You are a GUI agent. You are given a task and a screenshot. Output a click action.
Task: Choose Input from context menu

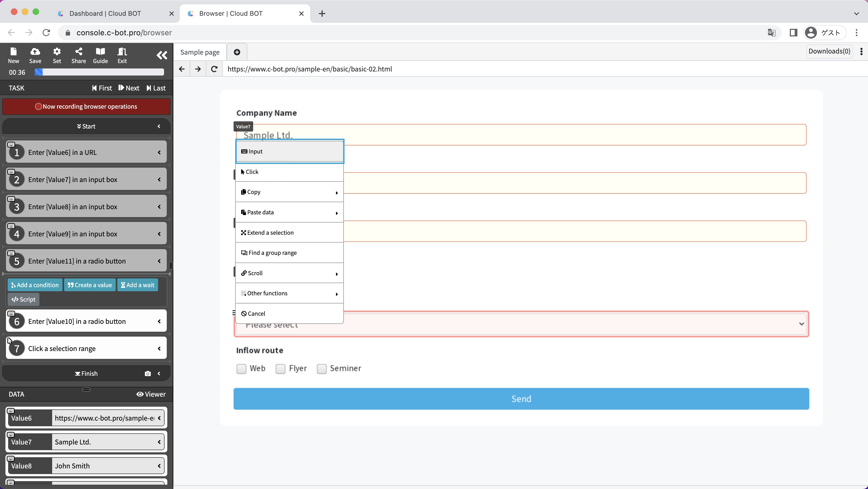(289, 152)
